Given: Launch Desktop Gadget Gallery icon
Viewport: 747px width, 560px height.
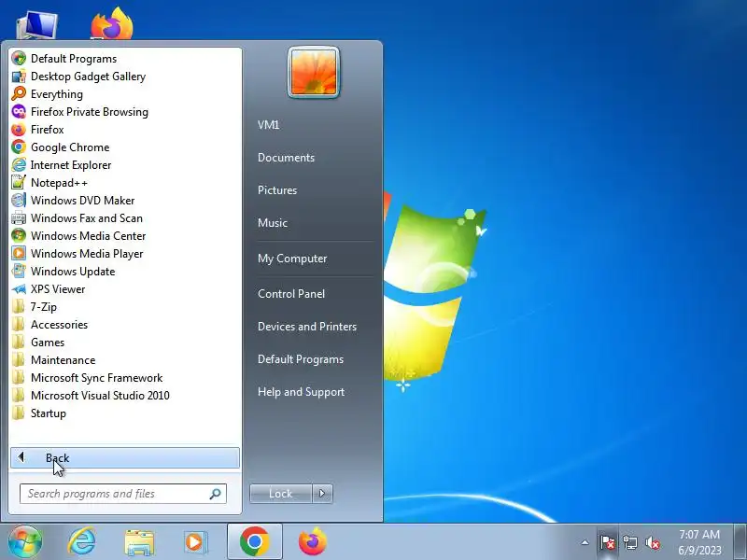Looking at the screenshot, I should point(19,77).
